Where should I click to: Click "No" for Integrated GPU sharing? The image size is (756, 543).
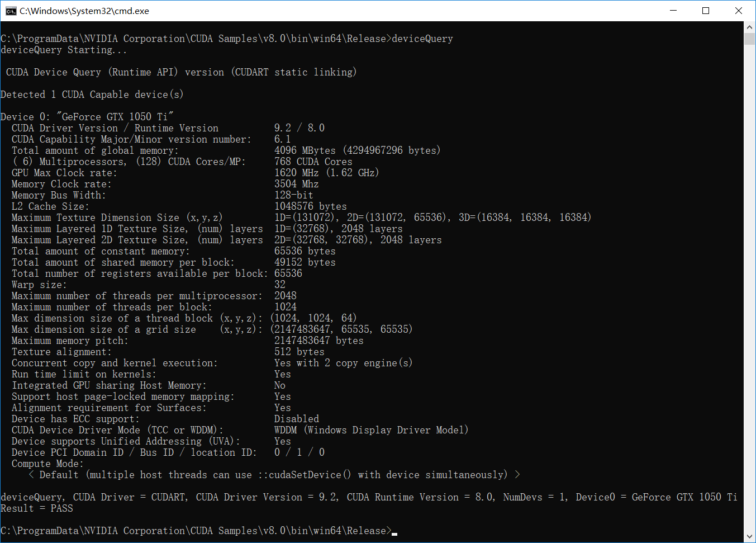tap(280, 385)
